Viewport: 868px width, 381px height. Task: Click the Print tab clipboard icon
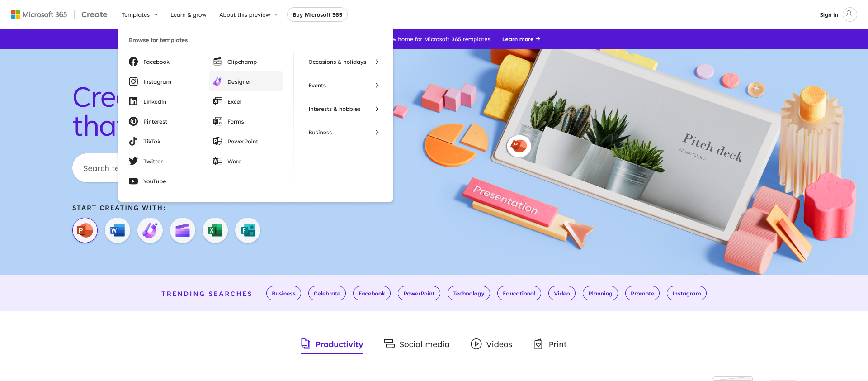click(538, 344)
